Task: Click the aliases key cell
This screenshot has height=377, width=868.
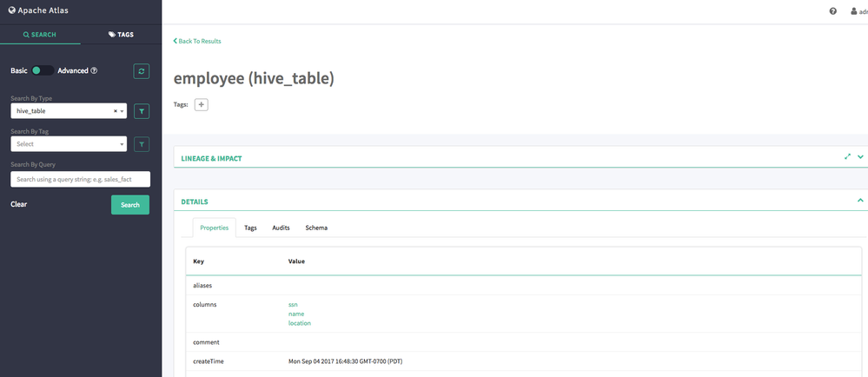Action: coord(202,286)
